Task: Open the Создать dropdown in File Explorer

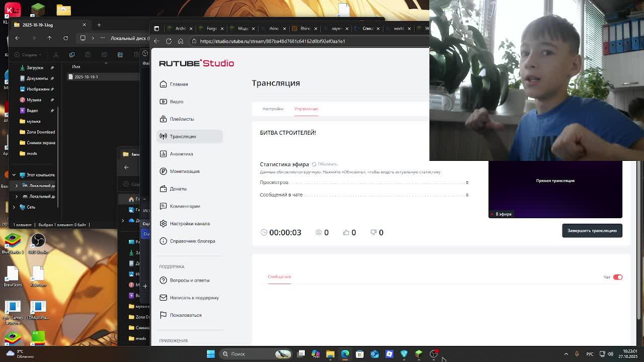Action: [x=28, y=54]
